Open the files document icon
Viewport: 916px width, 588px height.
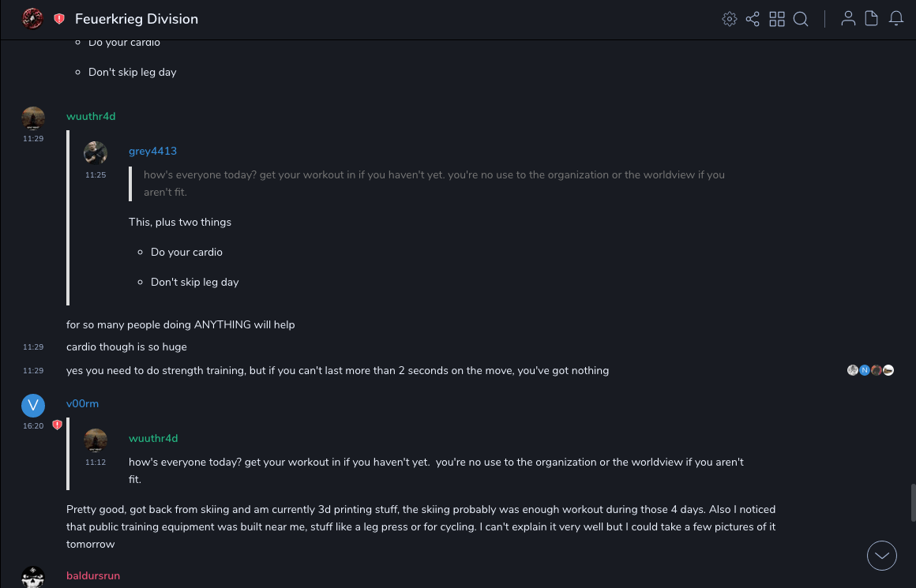coord(872,19)
